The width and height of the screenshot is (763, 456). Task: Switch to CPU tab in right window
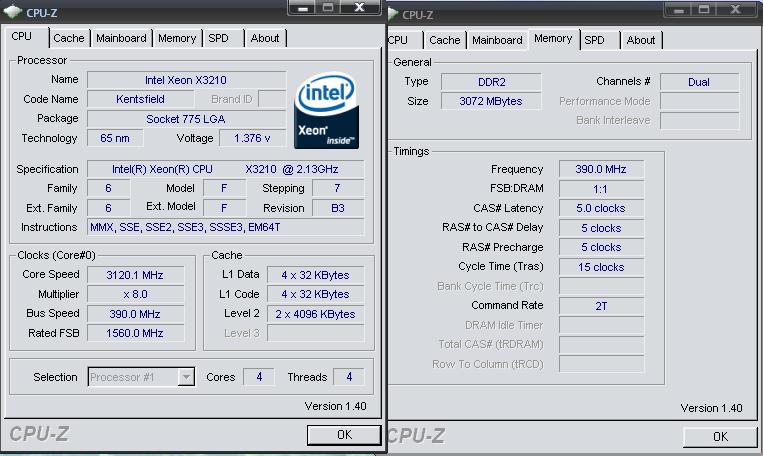[398, 40]
